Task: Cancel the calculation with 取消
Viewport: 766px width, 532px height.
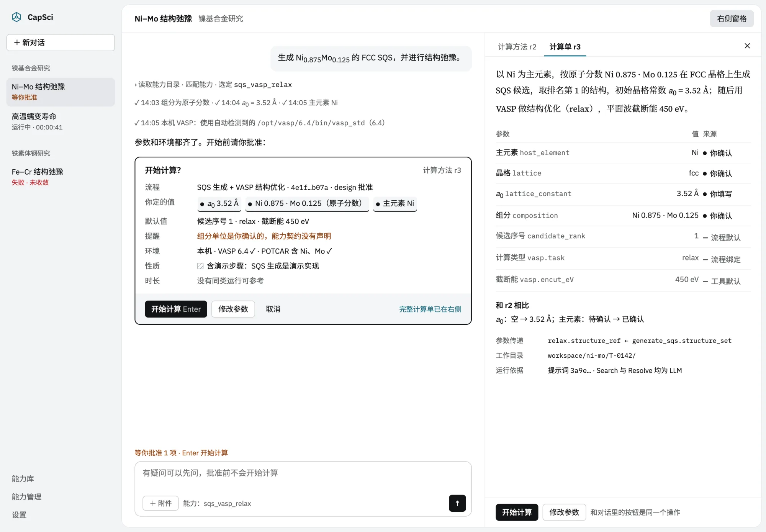Action: pyautogui.click(x=273, y=309)
